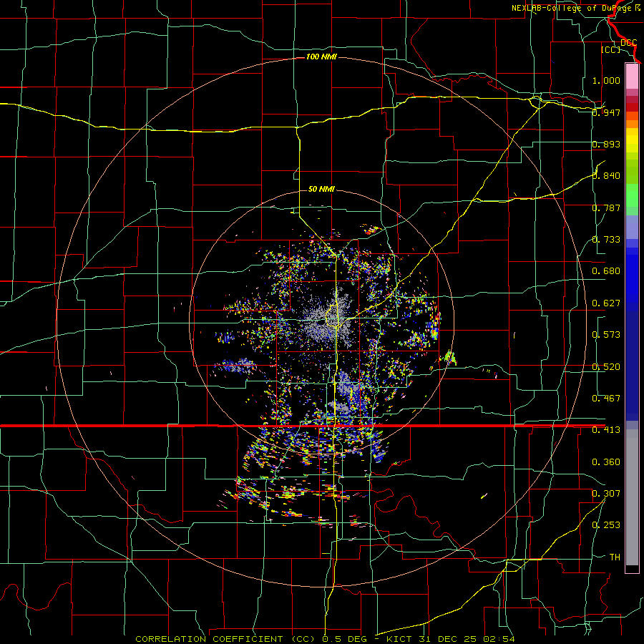Pick the pink band atop the color scale
This screenshot has height=644, width=644.
click(632, 77)
